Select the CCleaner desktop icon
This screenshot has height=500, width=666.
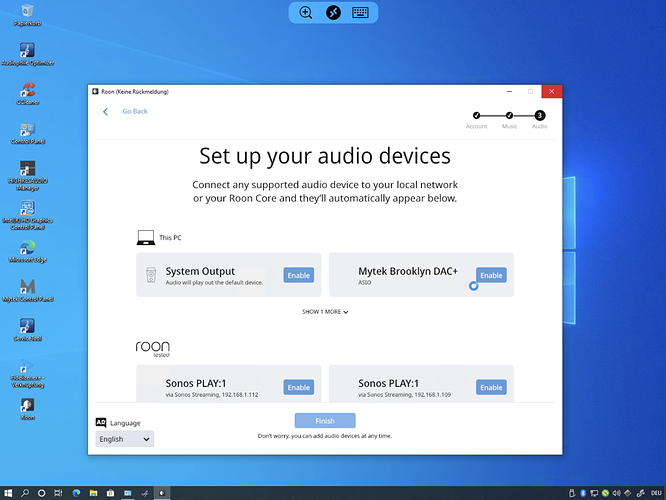click(27, 93)
